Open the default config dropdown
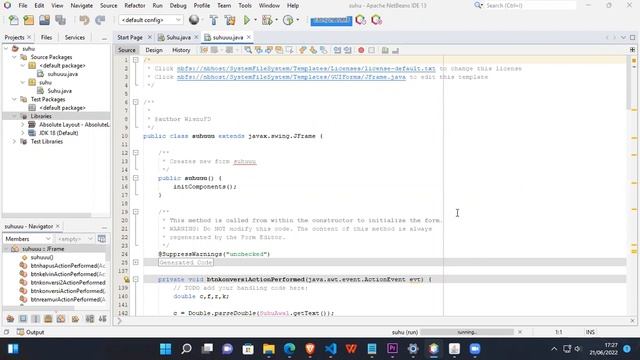Screen dimensions: 640x360 [150, 20]
